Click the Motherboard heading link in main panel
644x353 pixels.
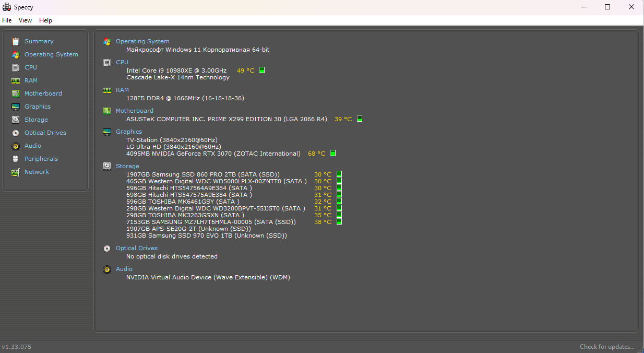(135, 111)
